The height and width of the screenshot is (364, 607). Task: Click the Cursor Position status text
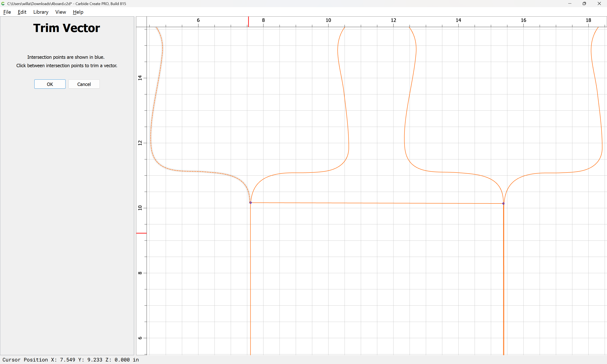pyautogui.click(x=71, y=360)
